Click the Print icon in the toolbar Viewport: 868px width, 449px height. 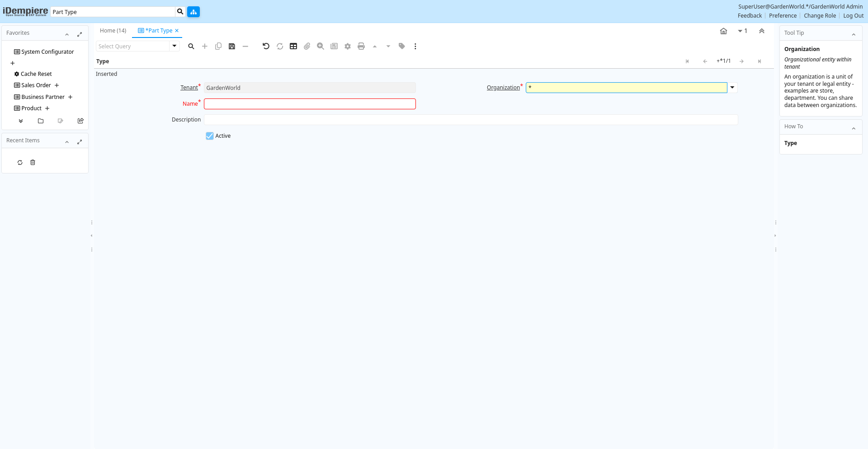[x=361, y=47]
